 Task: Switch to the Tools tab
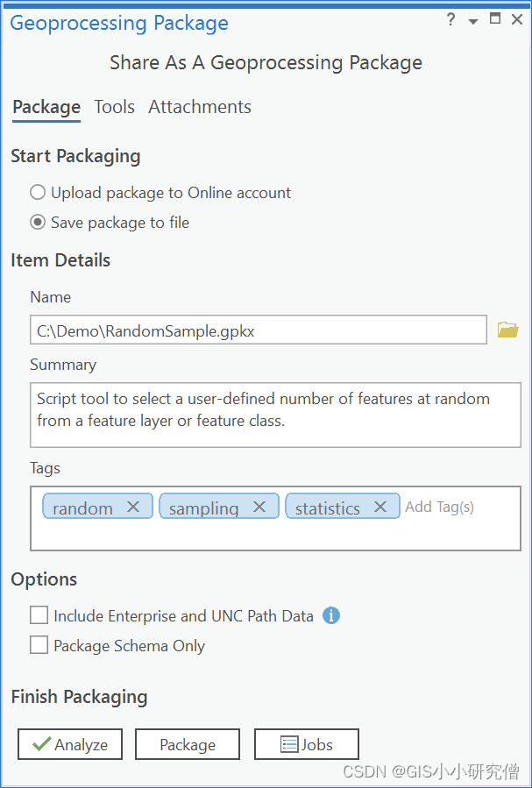(x=115, y=107)
